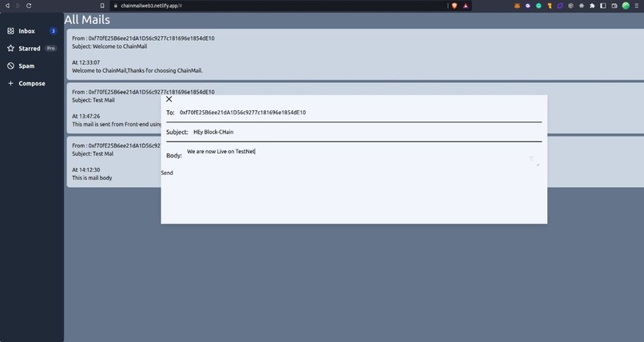This screenshot has height=342, width=644.
Task: Click the Spam ban icon
Action: [10, 66]
